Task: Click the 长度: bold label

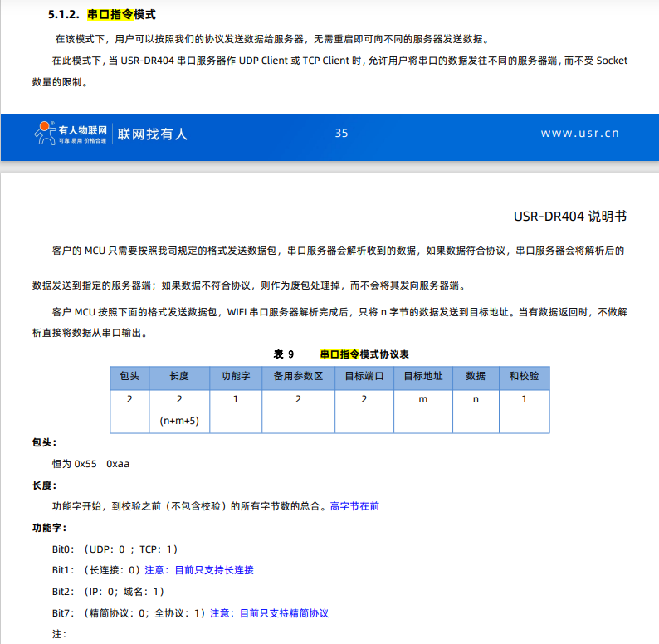Action: tap(44, 485)
